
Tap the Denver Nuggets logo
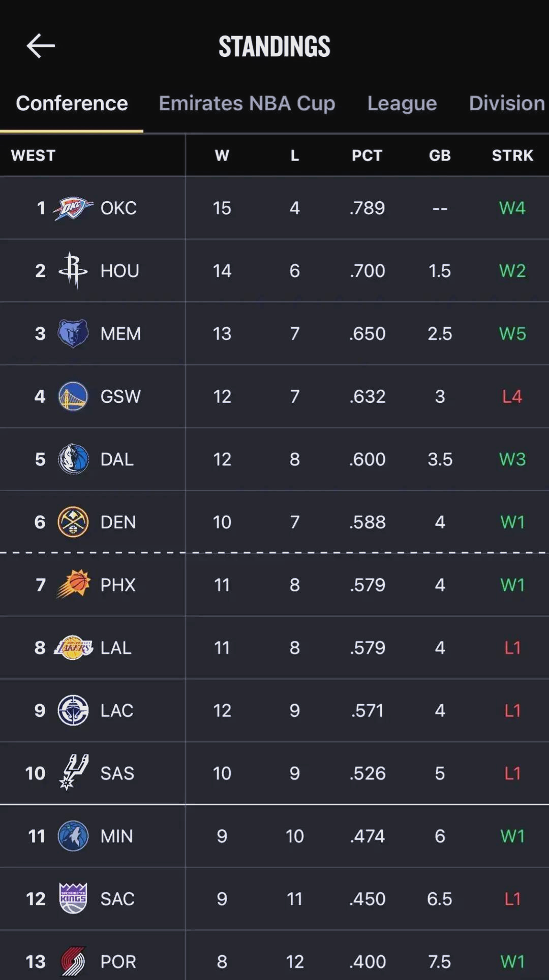(x=73, y=522)
